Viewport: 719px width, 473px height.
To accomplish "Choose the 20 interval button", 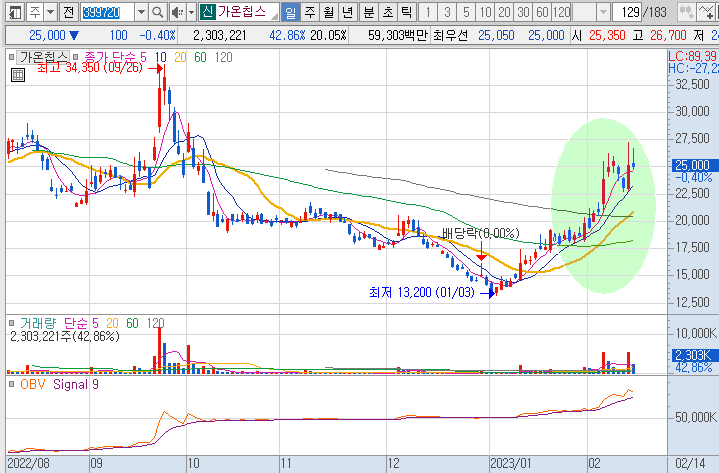I will coord(504,12).
